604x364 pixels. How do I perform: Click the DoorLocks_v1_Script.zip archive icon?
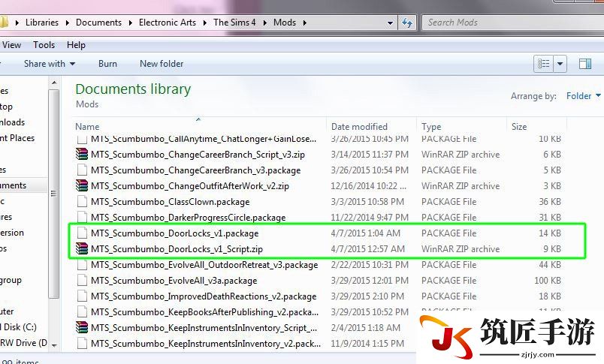(82, 249)
